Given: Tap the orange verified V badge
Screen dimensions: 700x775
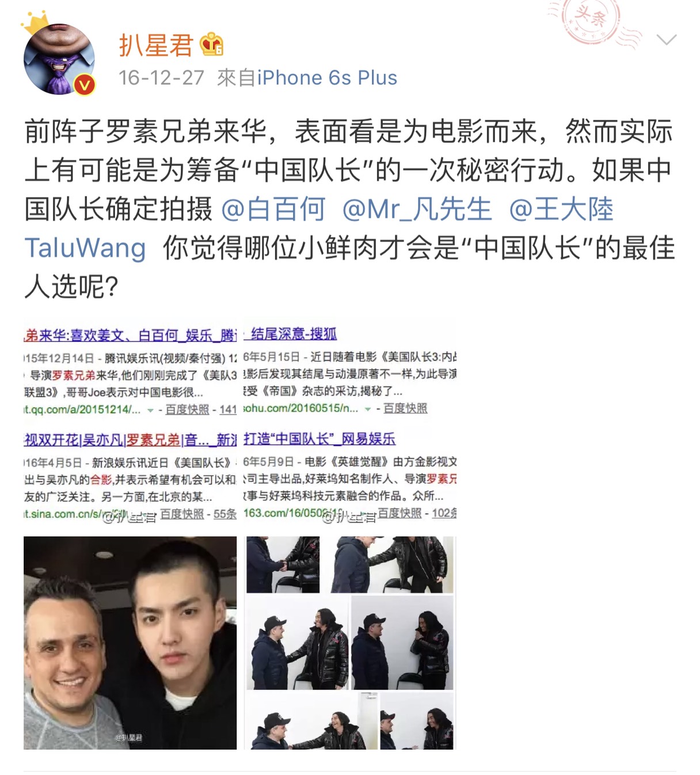Looking at the screenshot, I should click(x=85, y=85).
